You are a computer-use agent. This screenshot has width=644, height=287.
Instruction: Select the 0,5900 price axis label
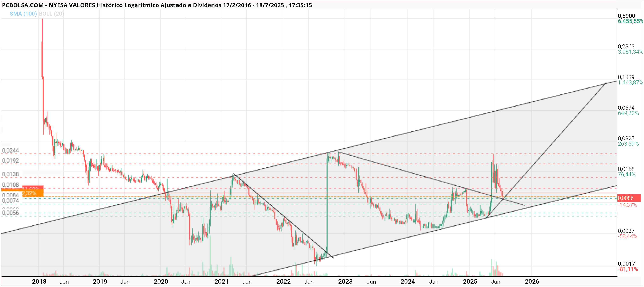click(626, 16)
